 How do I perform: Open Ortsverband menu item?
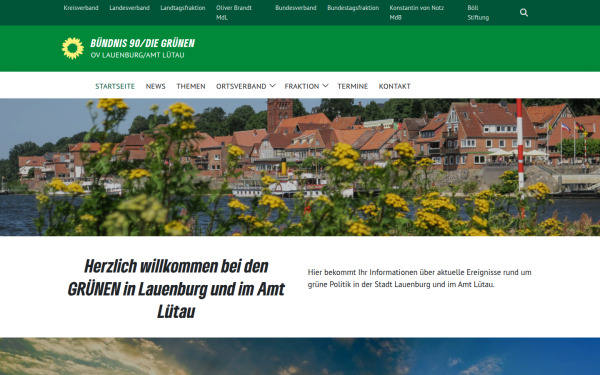coord(241,86)
